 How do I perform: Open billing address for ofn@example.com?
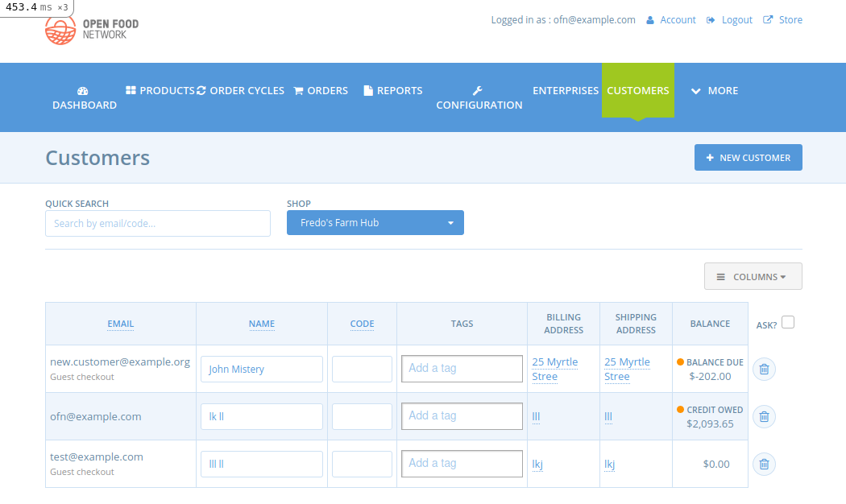click(x=536, y=417)
